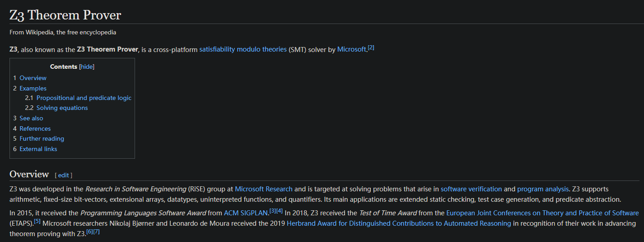The height and width of the screenshot is (242, 644).
Task: Open Microsoft Research article link
Action: tap(264, 189)
